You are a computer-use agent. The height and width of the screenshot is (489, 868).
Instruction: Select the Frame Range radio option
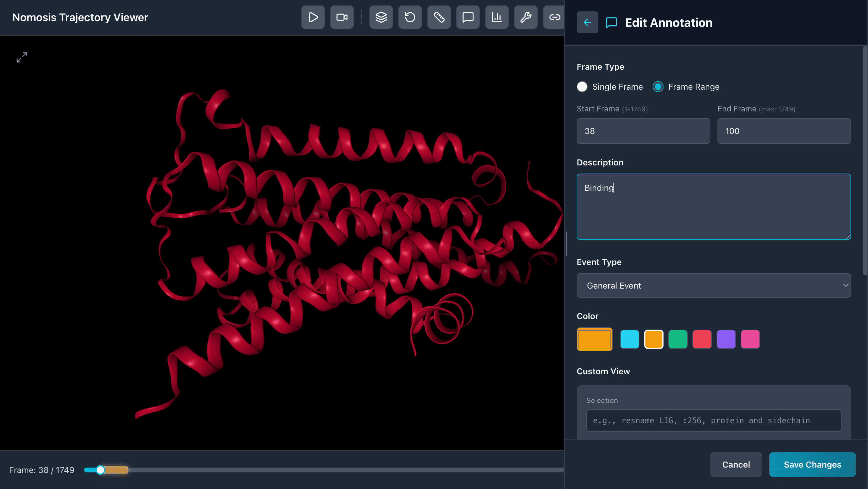[658, 87]
